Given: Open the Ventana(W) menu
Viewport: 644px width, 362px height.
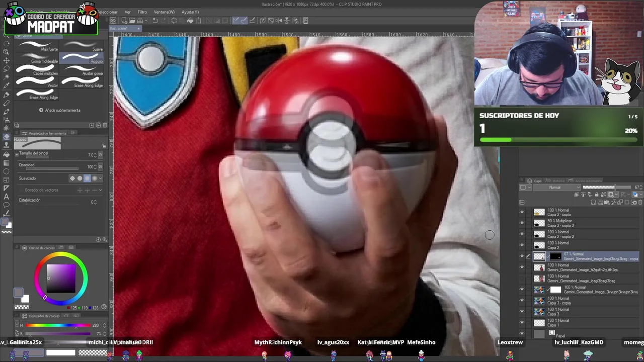Looking at the screenshot, I should coord(164,12).
